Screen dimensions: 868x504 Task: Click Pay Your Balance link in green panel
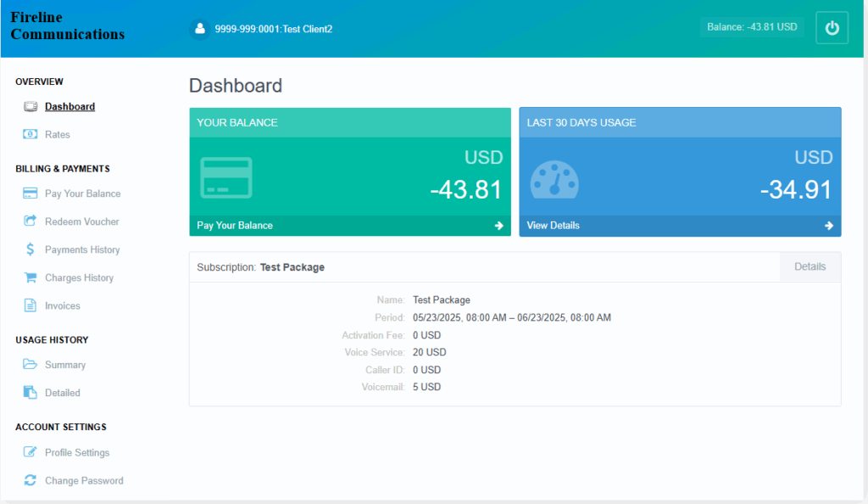(x=235, y=226)
